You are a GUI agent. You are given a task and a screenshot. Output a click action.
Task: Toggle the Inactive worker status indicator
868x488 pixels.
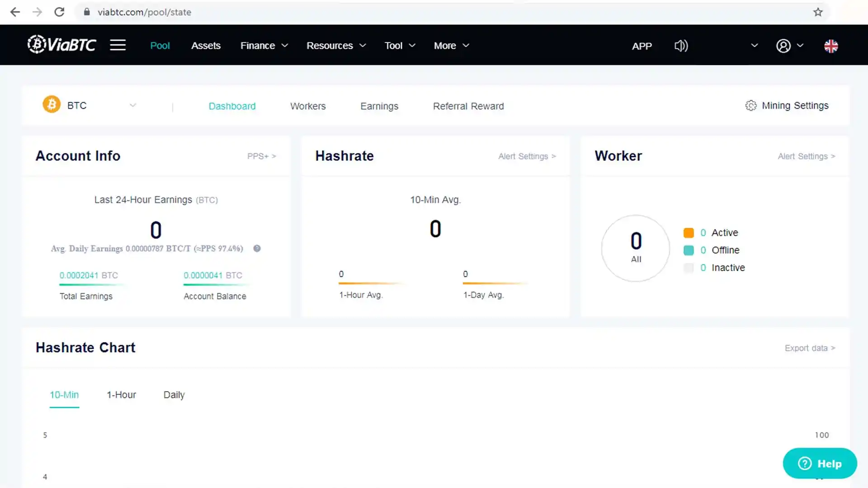(x=689, y=267)
